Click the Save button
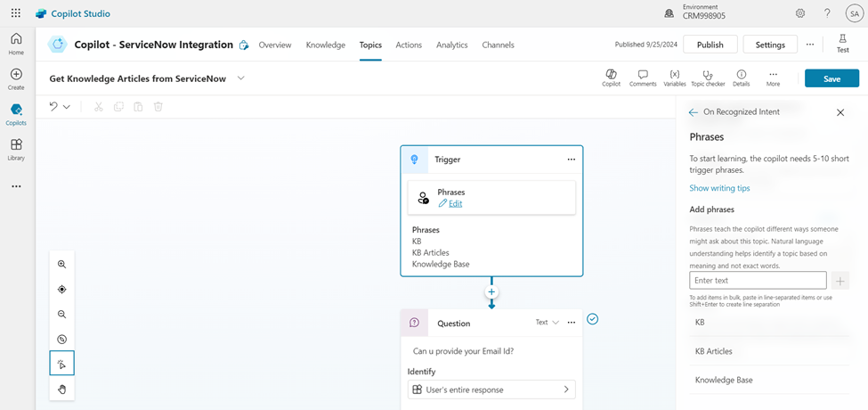 point(831,78)
